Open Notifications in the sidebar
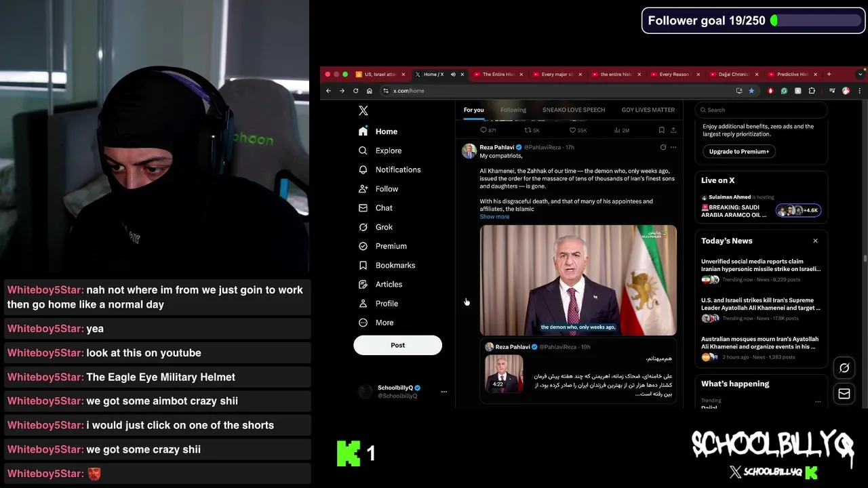The height and width of the screenshot is (488, 868). click(x=390, y=169)
